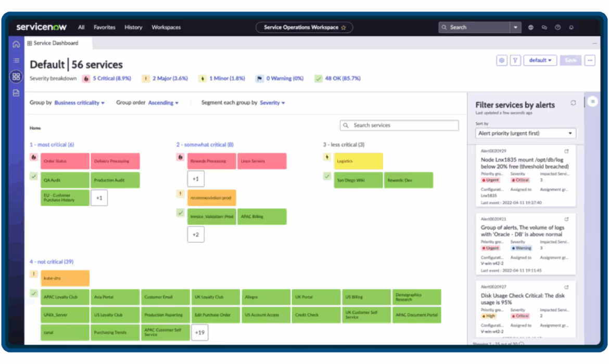Open the globe icon in the top bar
Screen dimensions: 609x364
(530, 28)
